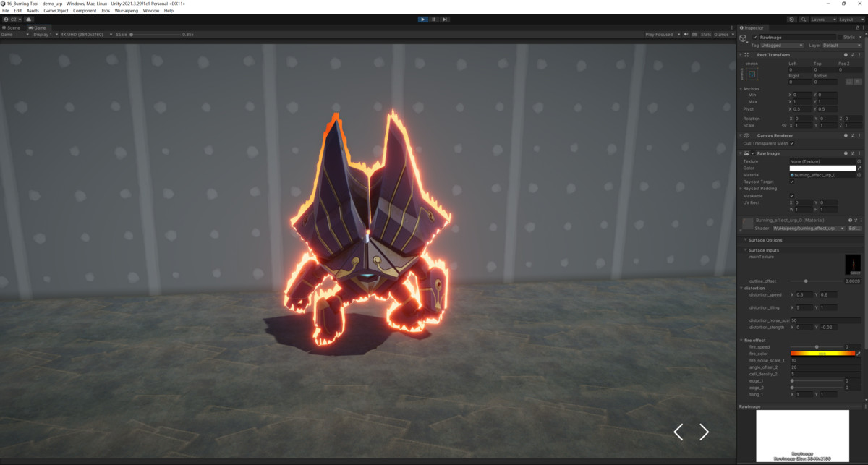Click the next arrow in game view
868x465 pixels.
(704, 432)
